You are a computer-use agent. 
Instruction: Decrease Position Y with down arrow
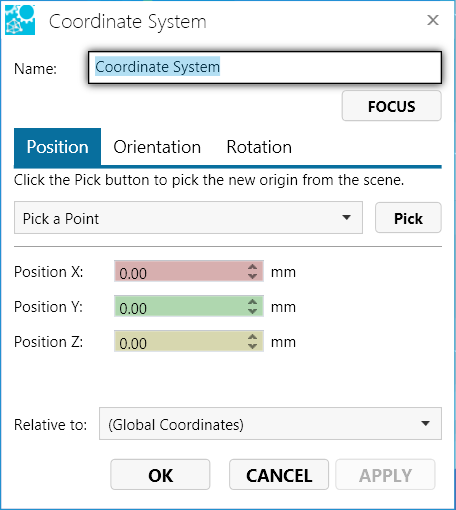tap(252, 311)
